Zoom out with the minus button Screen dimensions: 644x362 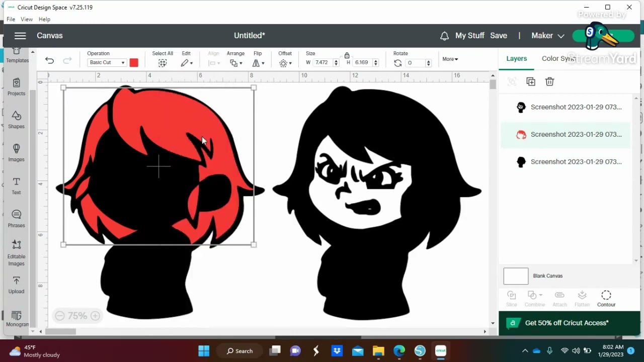click(x=60, y=316)
